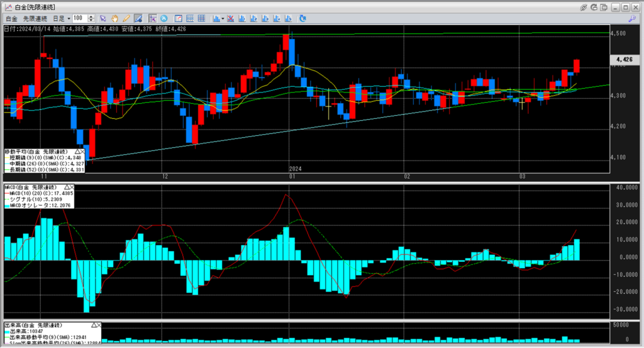Open the wrench settings icon

point(632,18)
